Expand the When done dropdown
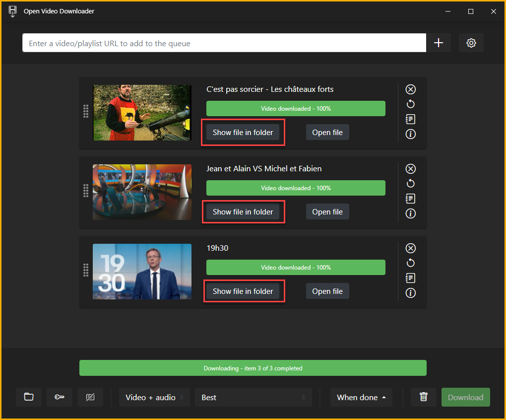 pyautogui.click(x=361, y=397)
